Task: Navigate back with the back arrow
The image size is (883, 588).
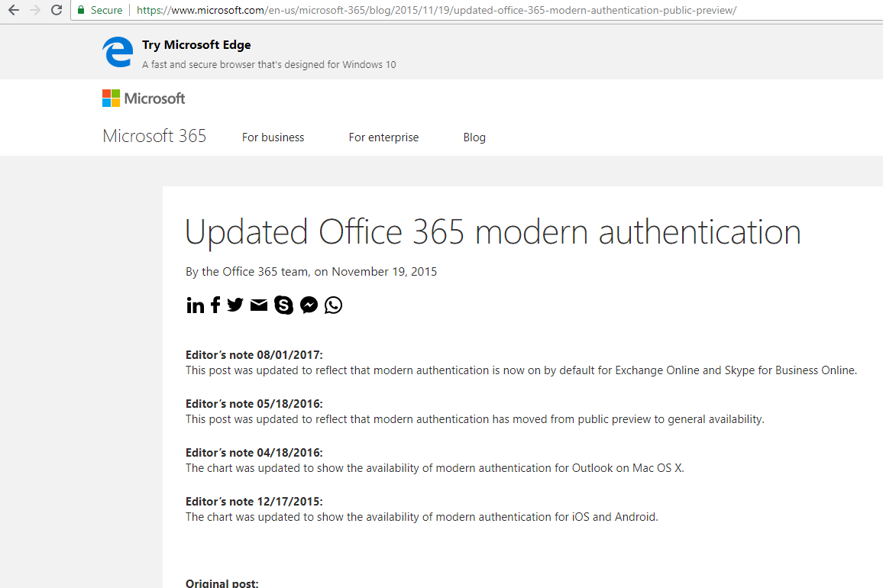Action: tap(12, 10)
